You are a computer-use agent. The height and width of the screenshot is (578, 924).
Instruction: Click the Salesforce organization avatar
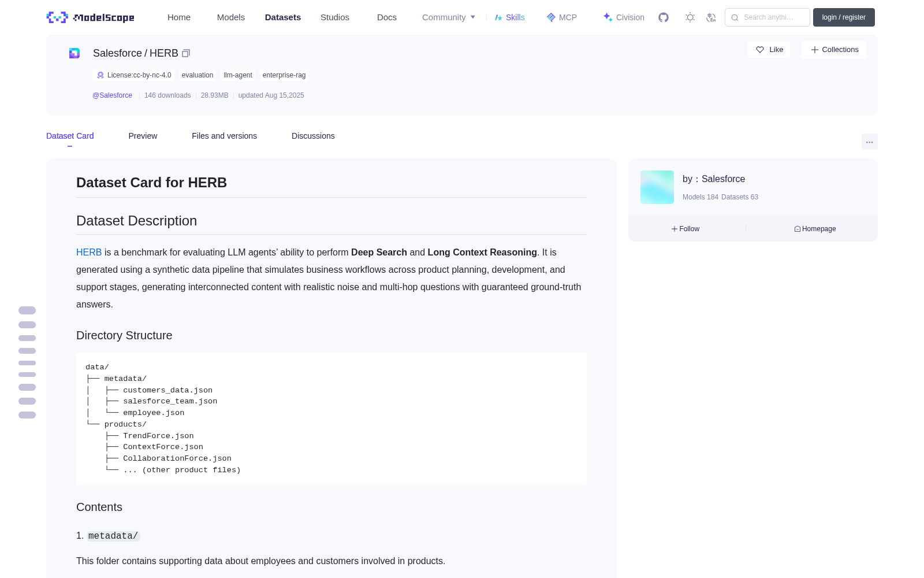(x=657, y=187)
